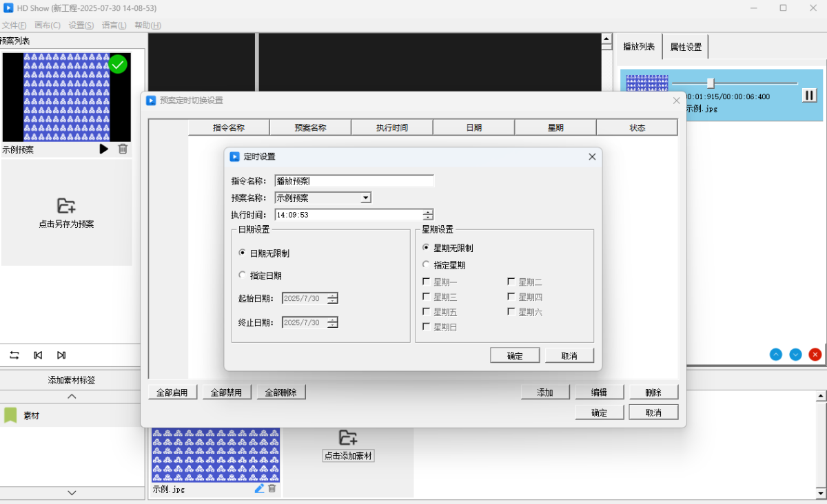Edit 示例.jpg with pencil icon

(259, 488)
